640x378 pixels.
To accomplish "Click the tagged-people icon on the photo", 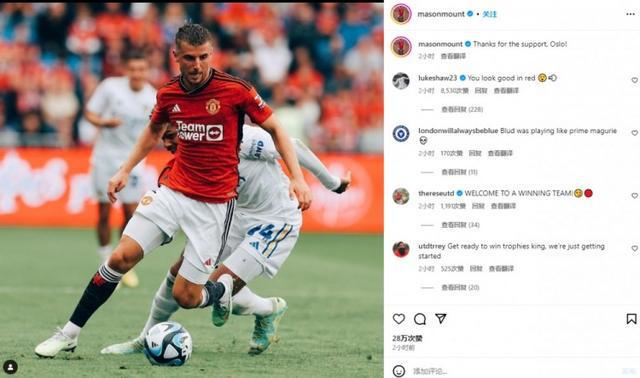I will pyautogui.click(x=10, y=367).
